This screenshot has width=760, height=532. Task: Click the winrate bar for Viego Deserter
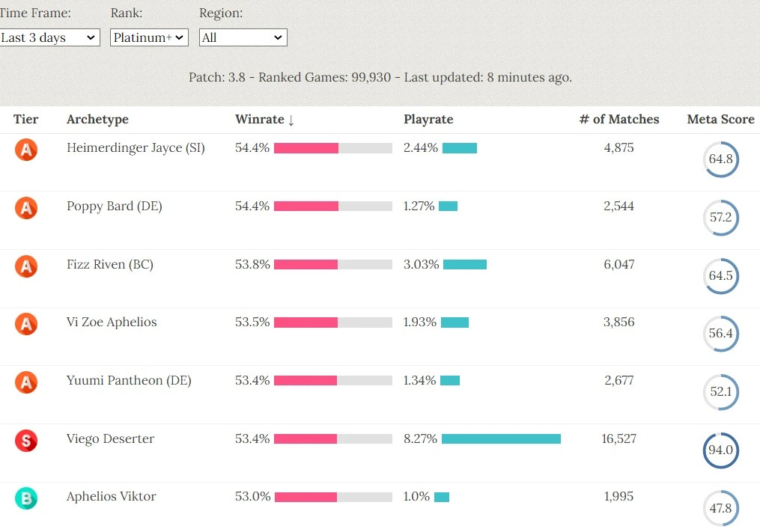pyautogui.click(x=333, y=439)
